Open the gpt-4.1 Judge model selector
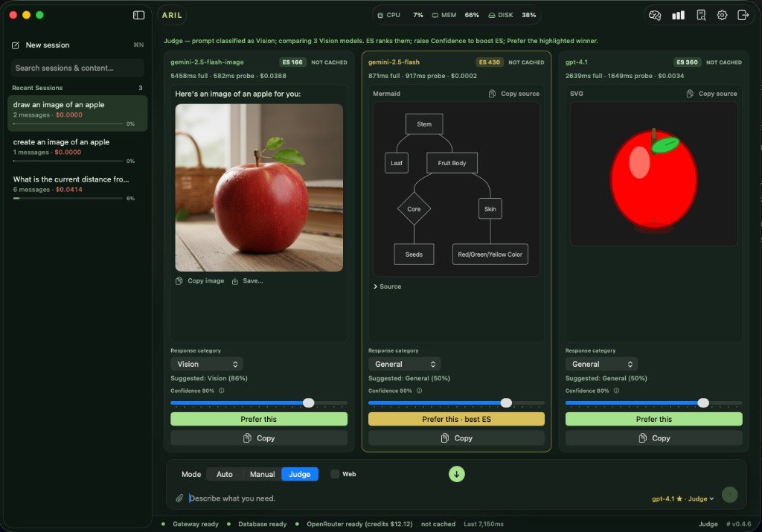 coord(683,499)
